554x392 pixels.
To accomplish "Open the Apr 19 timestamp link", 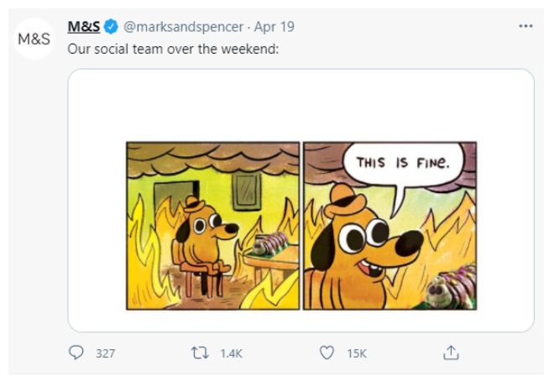I will (275, 27).
